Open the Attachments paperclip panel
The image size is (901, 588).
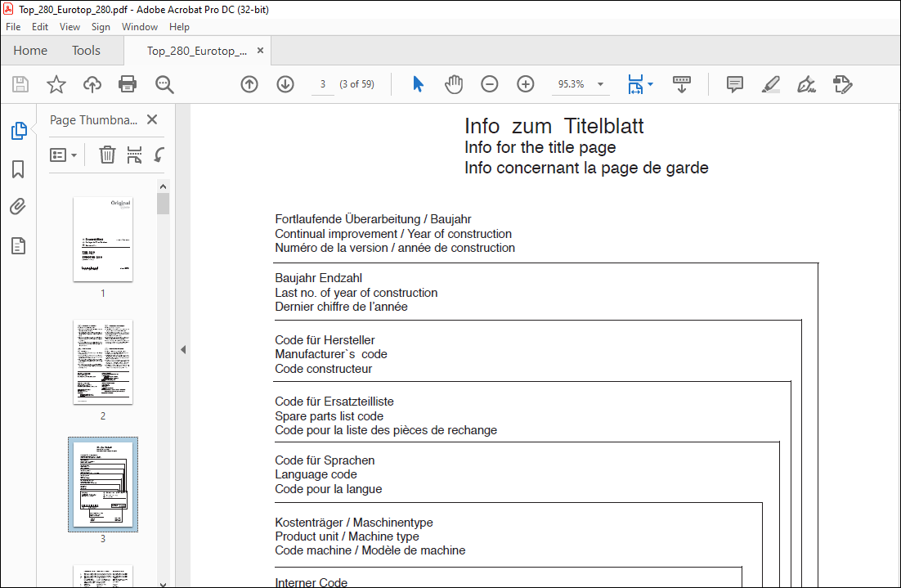pyautogui.click(x=18, y=206)
